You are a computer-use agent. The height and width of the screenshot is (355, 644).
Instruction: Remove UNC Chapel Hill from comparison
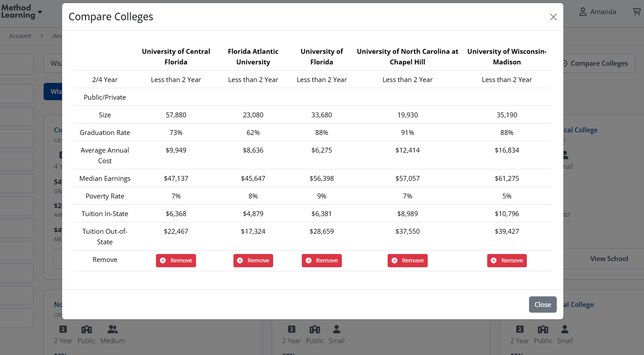pyautogui.click(x=407, y=261)
